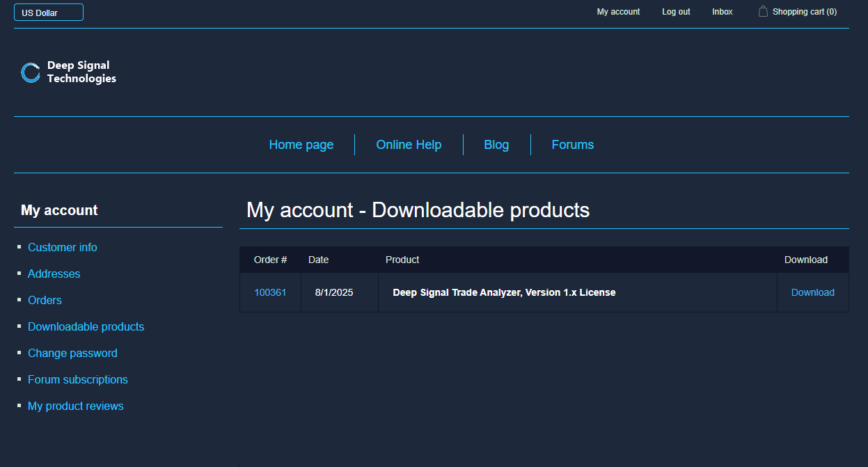The width and height of the screenshot is (868, 467).
Task: Open Addresses in account sidebar
Action: pyautogui.click(x=54, y=274)
